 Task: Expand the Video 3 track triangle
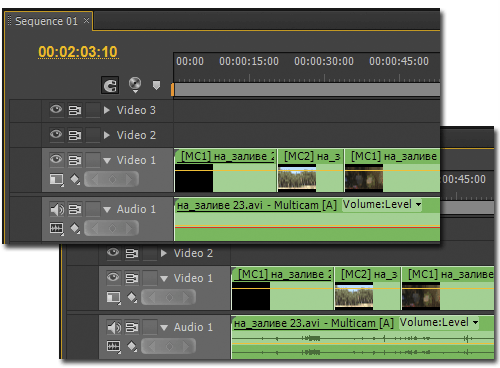click(x=107, y=110)
